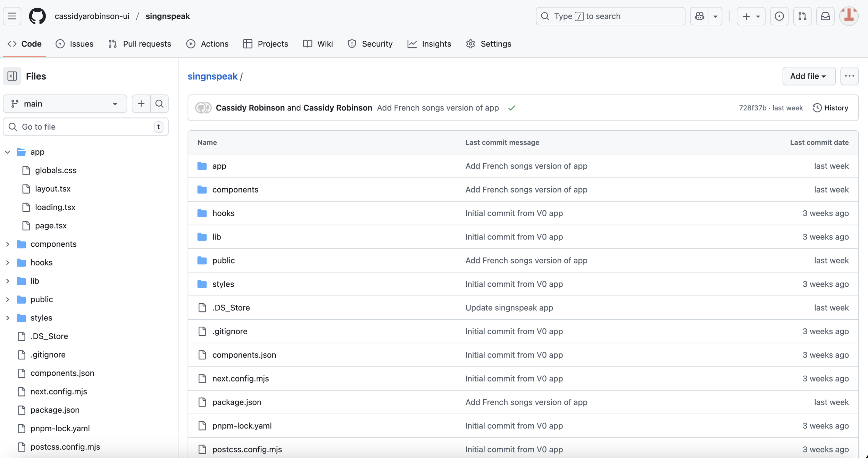Viewport: 868px width, 458px height.
Task: Open commit History link
Action: [831, 108]
